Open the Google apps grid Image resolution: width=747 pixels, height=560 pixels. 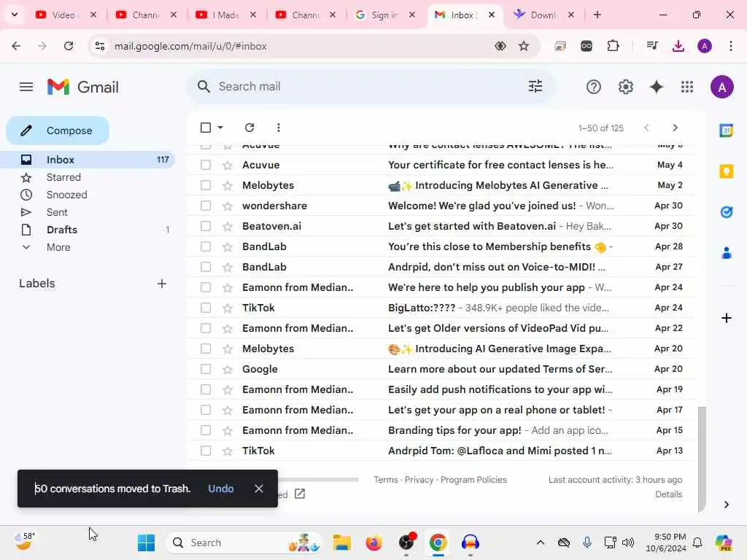pos(686,87)
